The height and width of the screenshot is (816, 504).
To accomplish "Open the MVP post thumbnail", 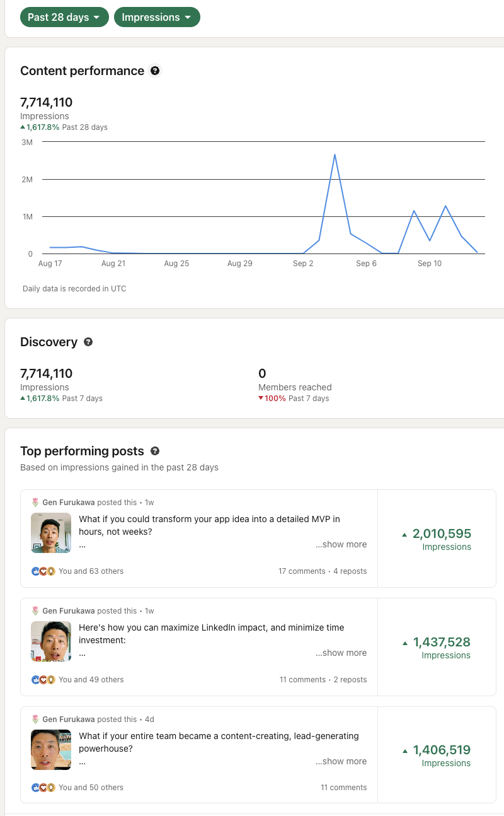I will 51,533.
